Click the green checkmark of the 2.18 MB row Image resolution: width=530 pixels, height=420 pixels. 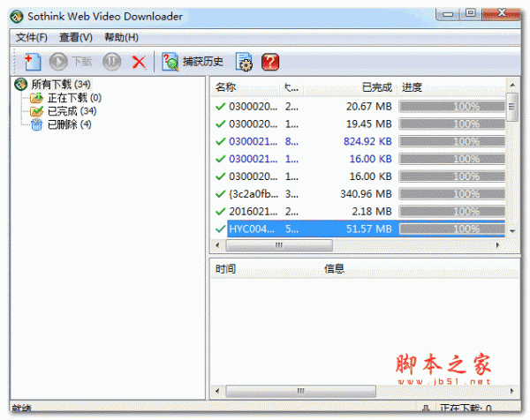(x=220, y=212)
